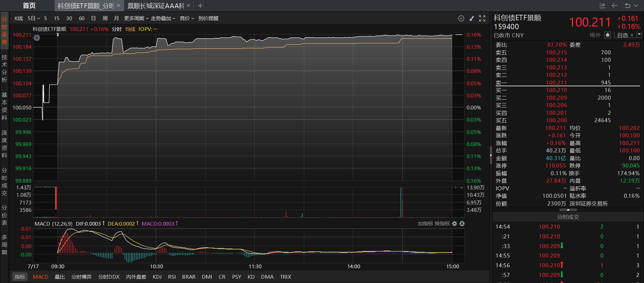Close the pre-market section with X circle
This screenshot has width=644, height=283.
pyautogui.click(x=37, y=38)
